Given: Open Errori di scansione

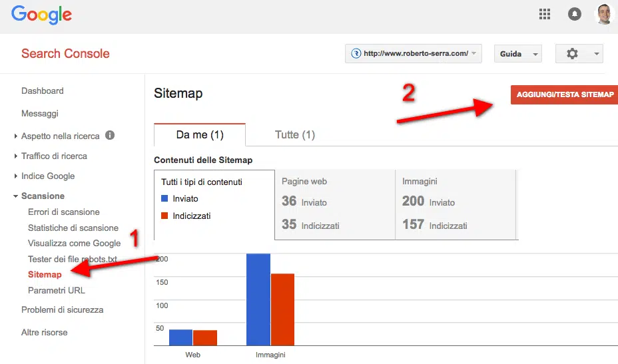Looking at the screenshot, I should (x=64, y=212).
